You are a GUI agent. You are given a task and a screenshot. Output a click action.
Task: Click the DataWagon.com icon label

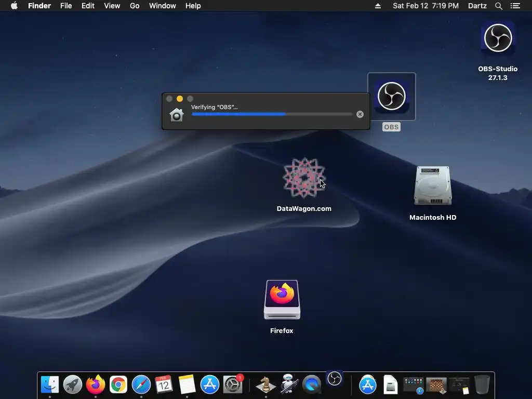click(304, 209)
